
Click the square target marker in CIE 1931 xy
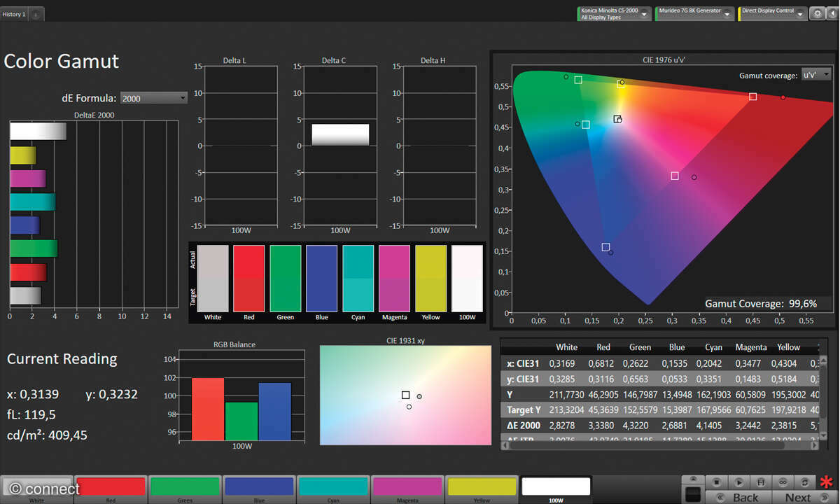tap(405, 395)
